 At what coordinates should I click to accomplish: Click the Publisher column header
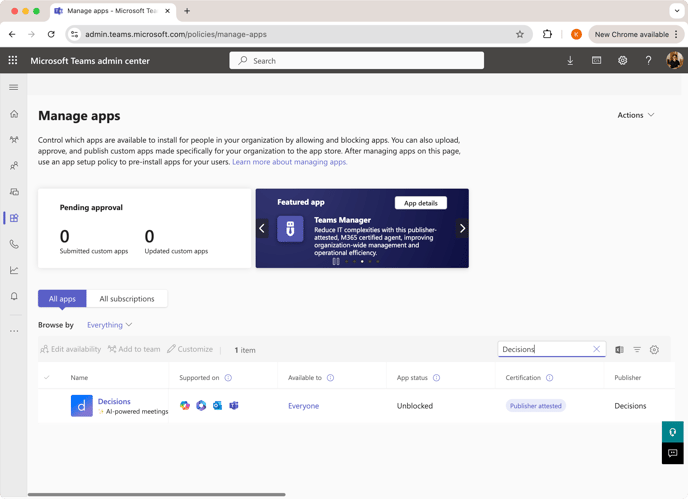pos(627,378)
